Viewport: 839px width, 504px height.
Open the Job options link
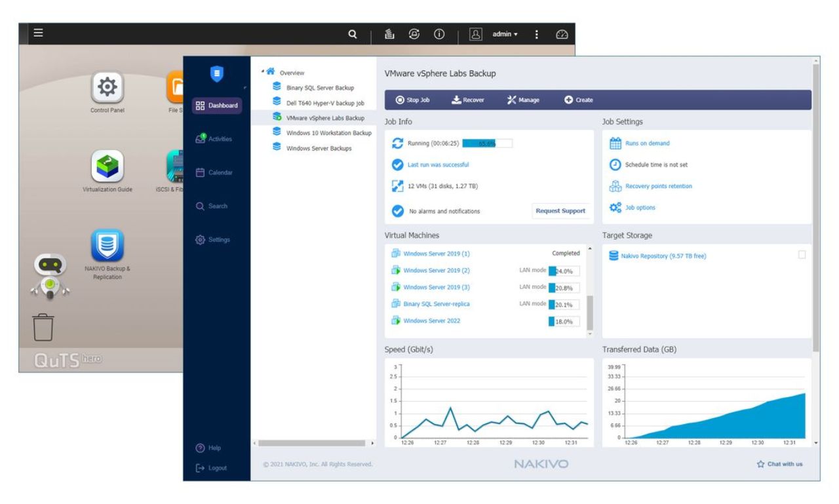coord(640,208)
